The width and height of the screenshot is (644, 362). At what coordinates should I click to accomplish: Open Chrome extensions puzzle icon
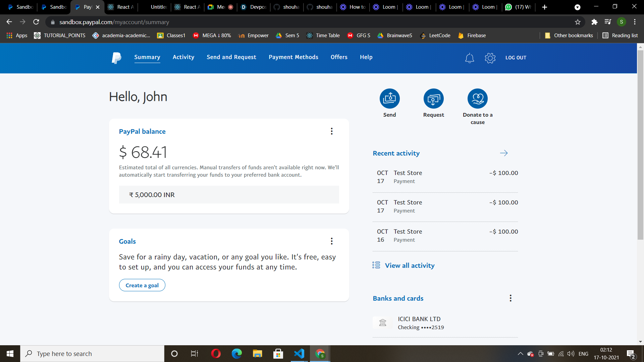[594, 22]
